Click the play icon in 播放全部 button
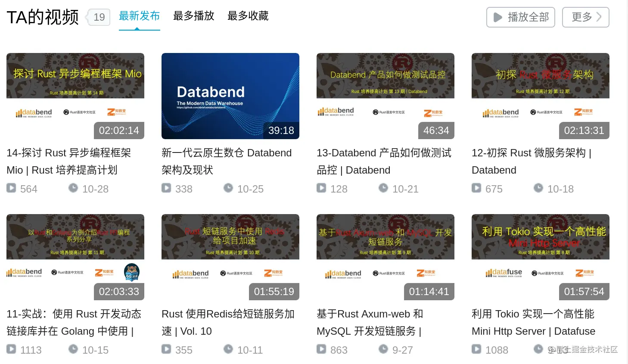The width and height of the screenshot is (628, 364). pos(498,17)
